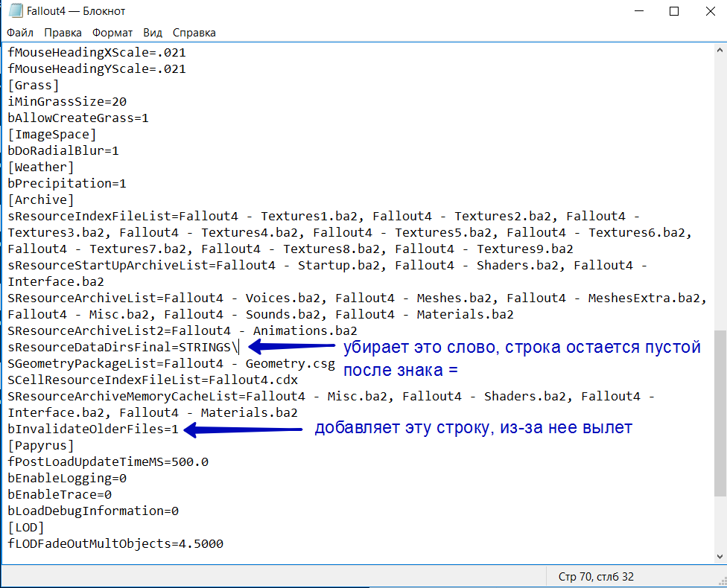Close the Fallout4 Notepad window
727x588 pixels.
click(710, 11)
